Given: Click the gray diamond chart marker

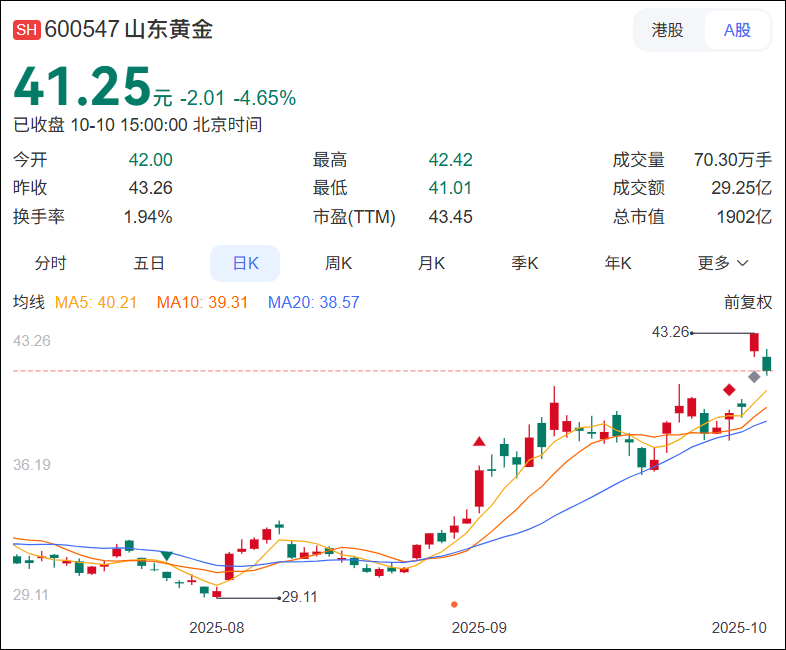Looking at the screenshot, I should pos(754,377).
